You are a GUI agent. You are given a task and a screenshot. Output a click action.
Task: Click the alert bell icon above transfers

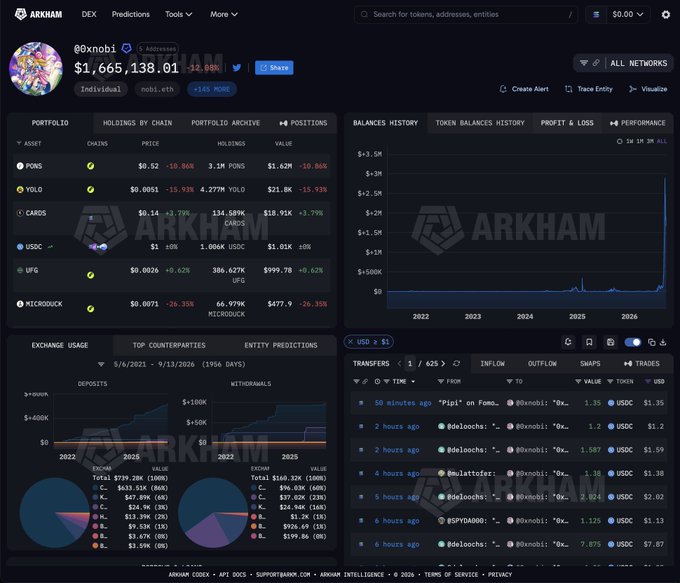tap(568, 342)
